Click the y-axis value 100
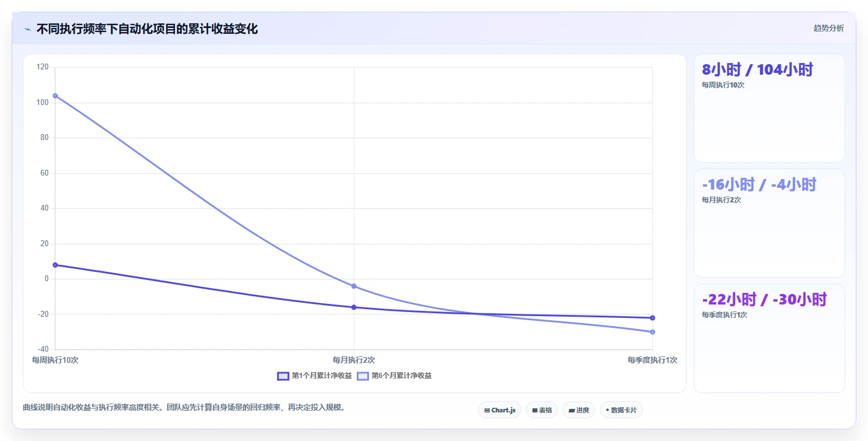Viewport: 868px width, 441px height. click(43, 103)
